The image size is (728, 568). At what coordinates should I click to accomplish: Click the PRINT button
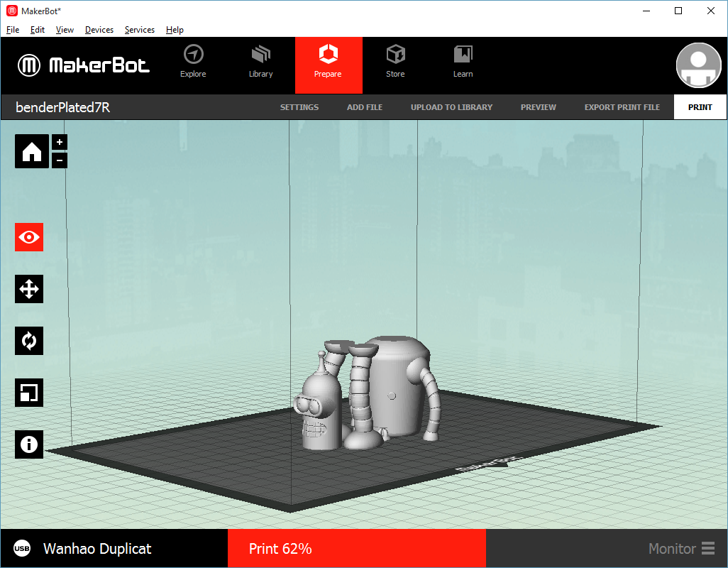pos(700,107)
